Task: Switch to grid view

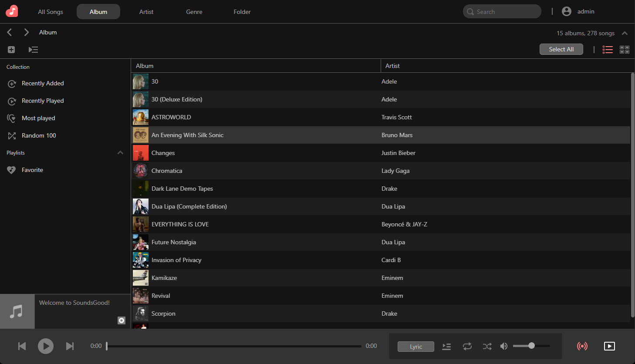Action: [x=625, y=50]
